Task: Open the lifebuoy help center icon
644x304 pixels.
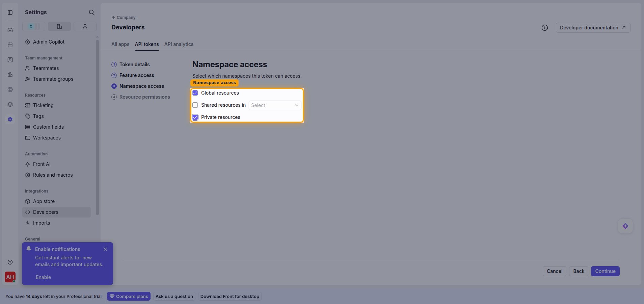Action: (10, 90)
